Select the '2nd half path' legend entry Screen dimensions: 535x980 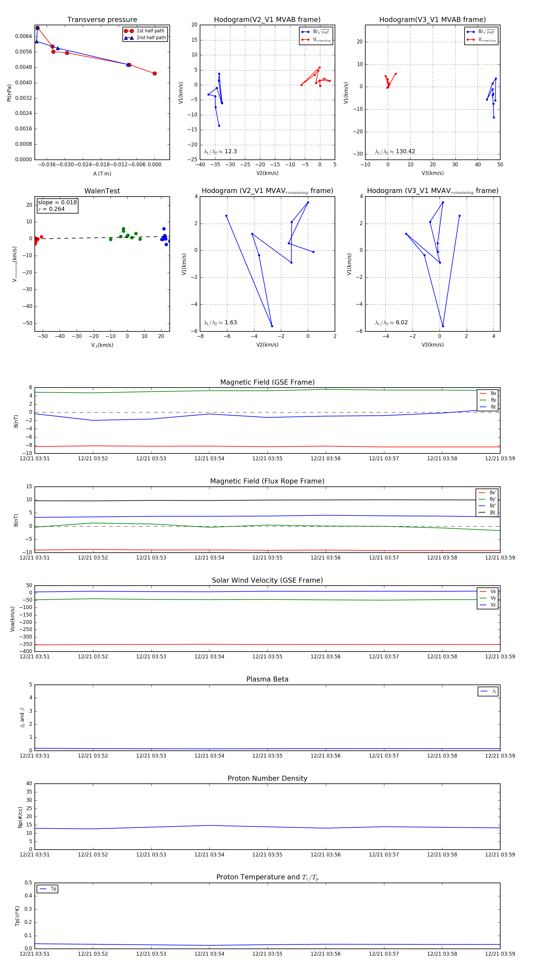pos(145,38)
